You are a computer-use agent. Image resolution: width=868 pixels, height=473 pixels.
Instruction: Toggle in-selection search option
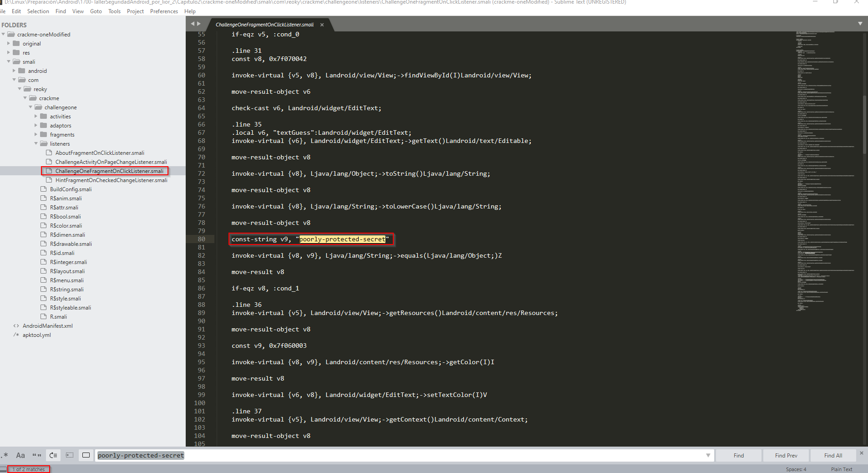click(x=70, y=455)
